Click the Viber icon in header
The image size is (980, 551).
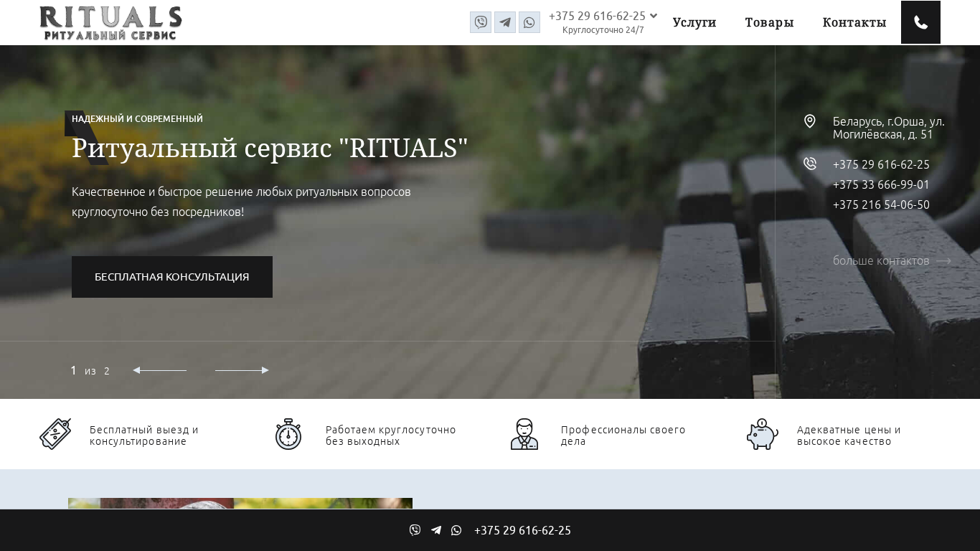[481, 22]
